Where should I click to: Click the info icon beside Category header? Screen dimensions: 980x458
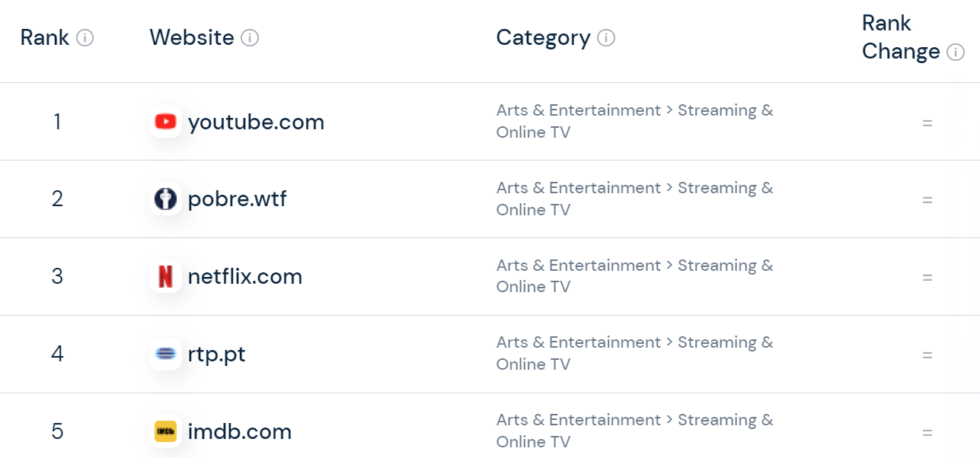(x=606, y=37)
